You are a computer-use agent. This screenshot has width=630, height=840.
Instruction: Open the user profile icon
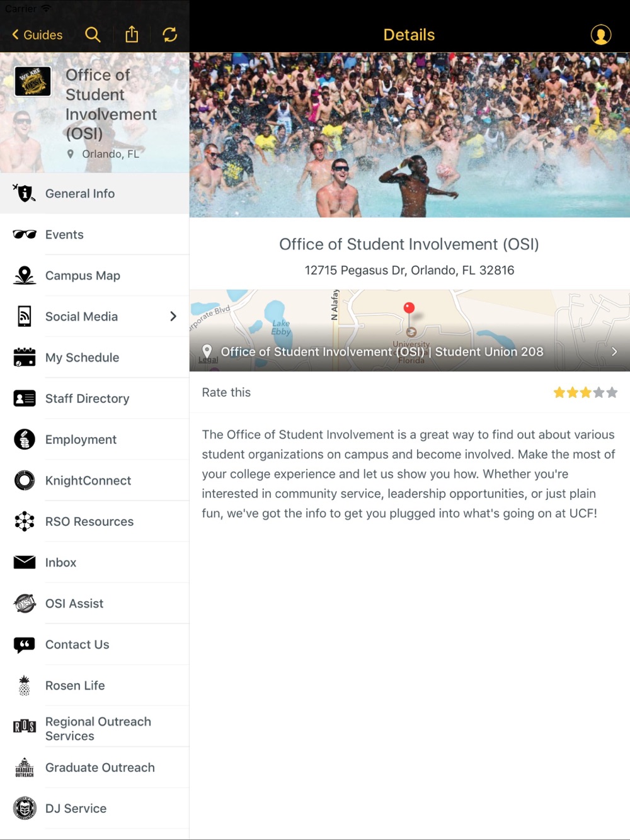(601, 35)
